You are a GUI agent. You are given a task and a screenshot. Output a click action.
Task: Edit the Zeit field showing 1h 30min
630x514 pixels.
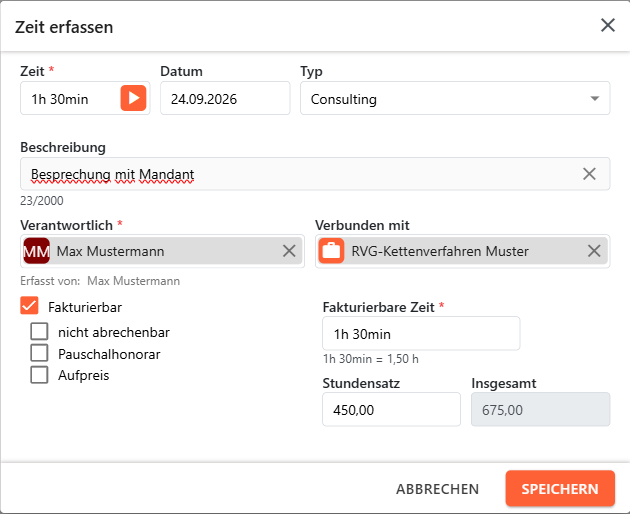point(71,98)
